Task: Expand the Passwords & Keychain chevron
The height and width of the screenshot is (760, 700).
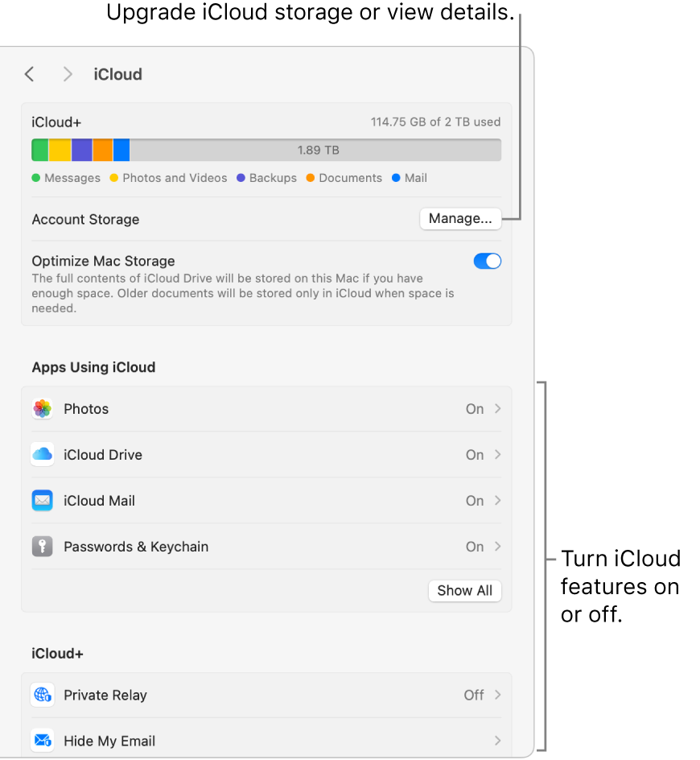Action: (497, 546)
